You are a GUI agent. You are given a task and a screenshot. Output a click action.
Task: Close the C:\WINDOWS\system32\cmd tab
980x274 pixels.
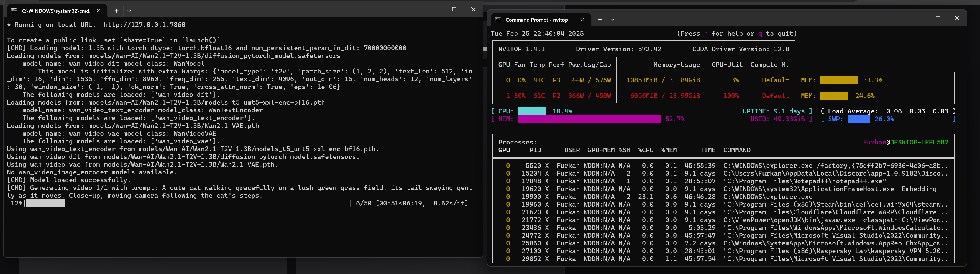coord(98,11)
